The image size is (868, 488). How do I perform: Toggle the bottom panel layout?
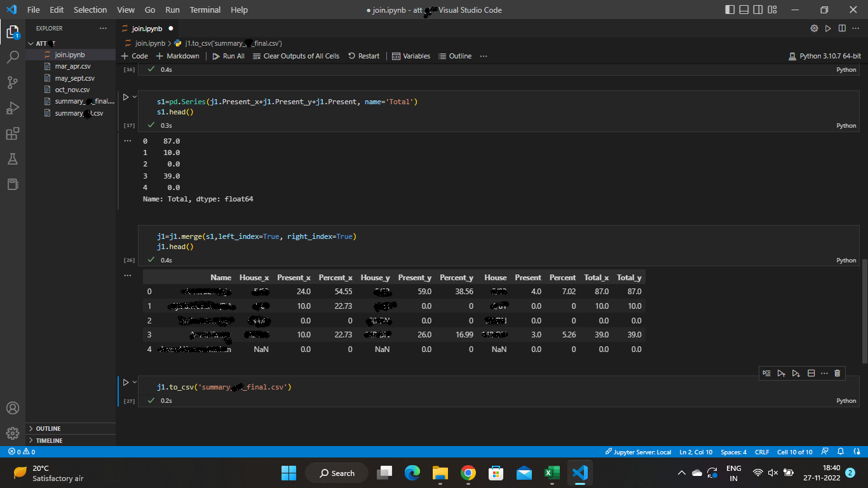(743, 10)
